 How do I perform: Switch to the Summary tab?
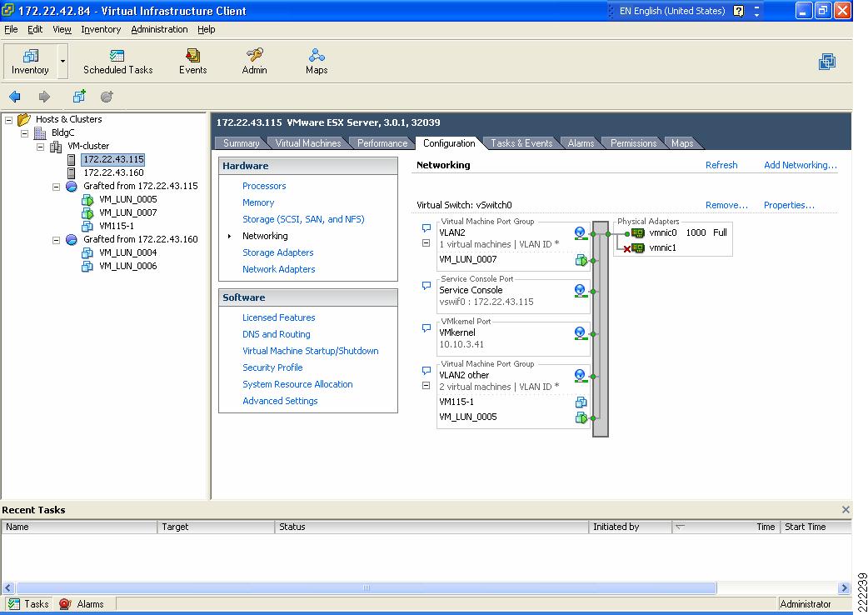tap(241, 143)
